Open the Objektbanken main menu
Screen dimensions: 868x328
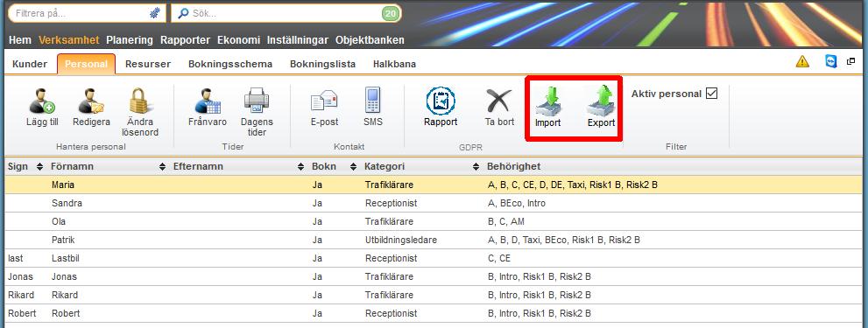(370, 40)
